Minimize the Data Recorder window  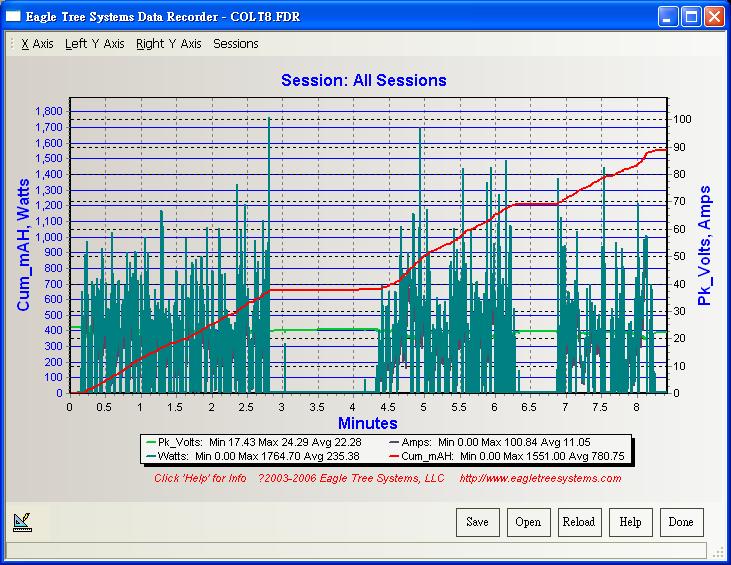[x=667, y=16]
